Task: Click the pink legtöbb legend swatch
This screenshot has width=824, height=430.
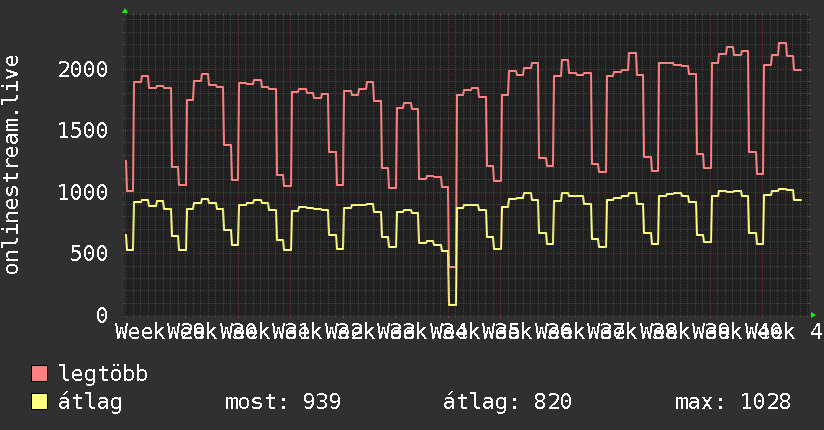Action: pos(39,374)
